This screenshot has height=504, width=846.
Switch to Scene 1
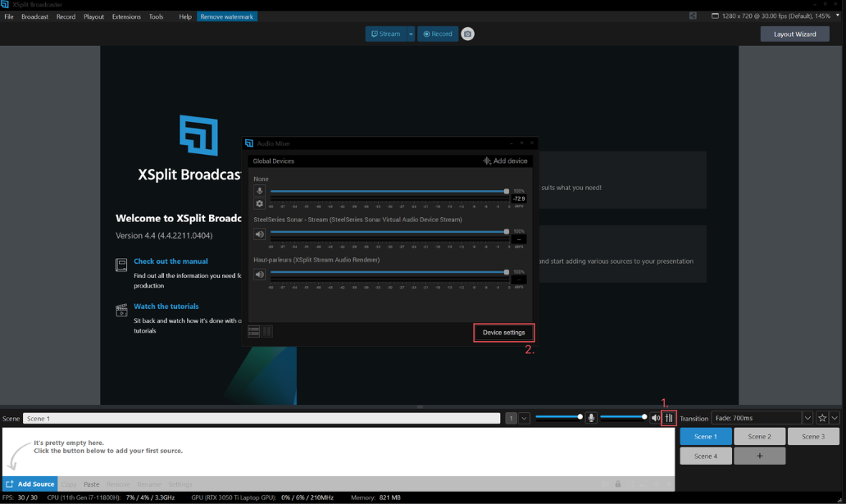coord(706,437)
